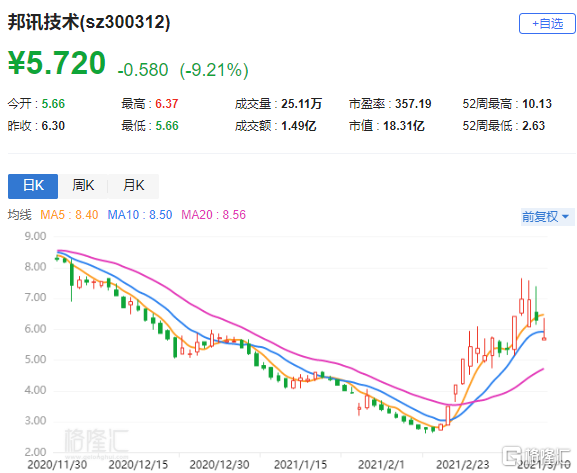Click the 2020/12/15 date axis label

[x=138, y=465]
